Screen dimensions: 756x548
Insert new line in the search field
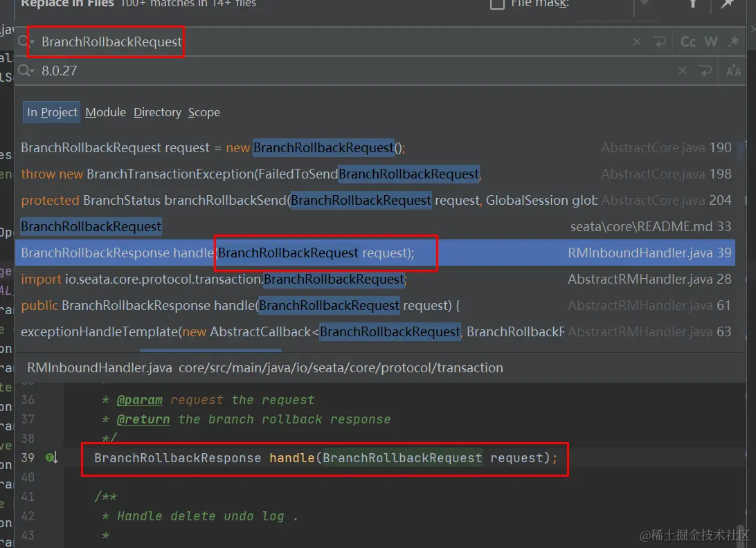click(660, 42)
